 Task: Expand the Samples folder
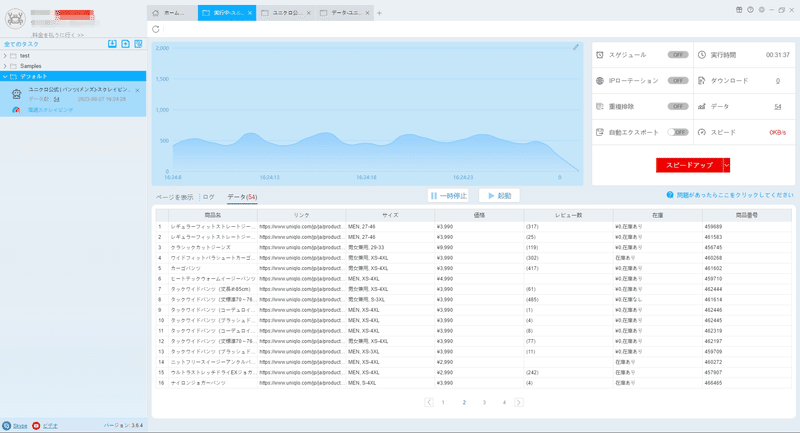[x=5, y=66]
